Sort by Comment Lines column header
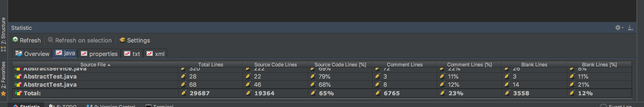This screenshot has height=107, width=644. [404, 65]
